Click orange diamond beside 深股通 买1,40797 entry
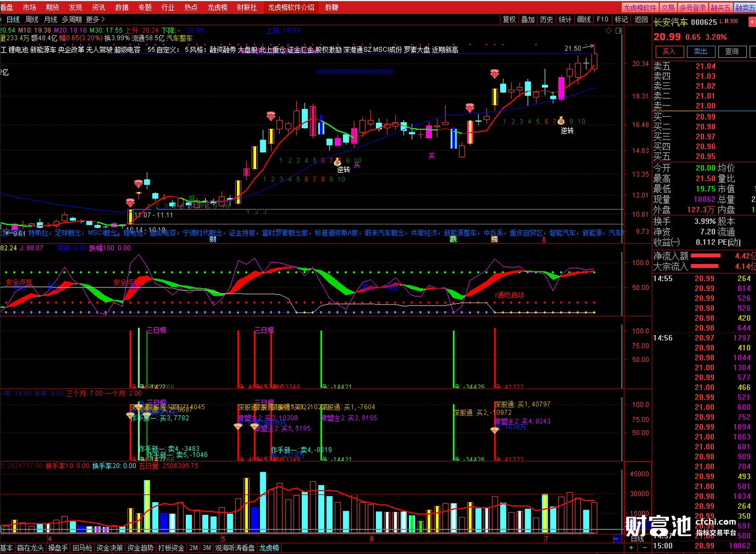Screen dimensions: 756x554 pyautogui.click(x=494, y=430)
